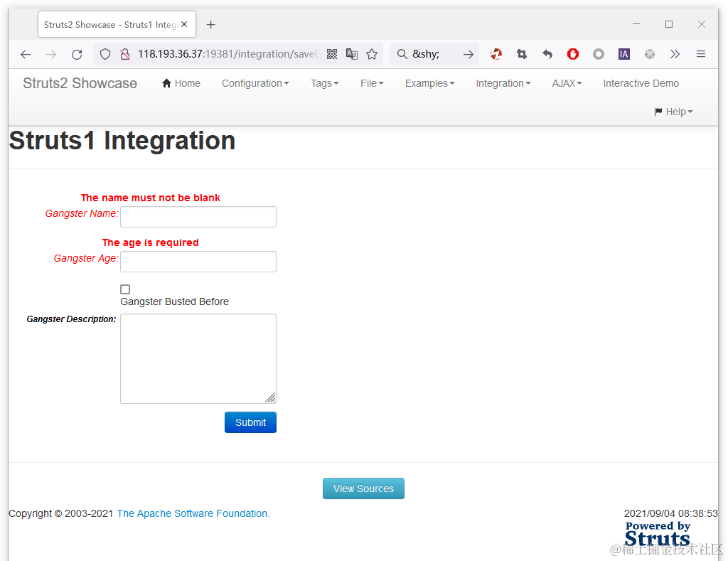Expand the Help dropdown menu
Viewport: 728px width, 561px height.
[x=674, y=112]
